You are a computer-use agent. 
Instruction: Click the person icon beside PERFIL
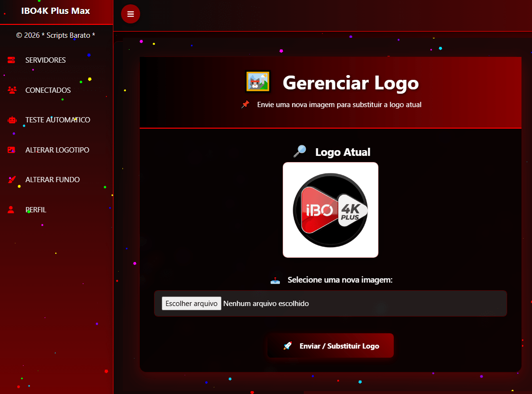click(11, 209)
